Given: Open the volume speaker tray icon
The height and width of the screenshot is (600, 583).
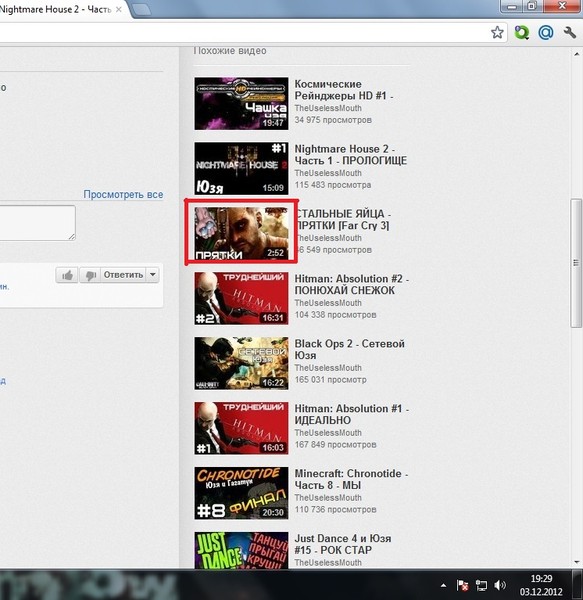Looking at the screenshot, I should click(500, 585).
